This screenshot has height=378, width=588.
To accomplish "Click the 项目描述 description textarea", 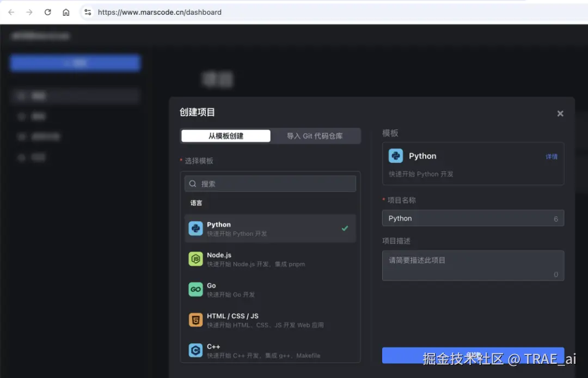I will 473,265.
